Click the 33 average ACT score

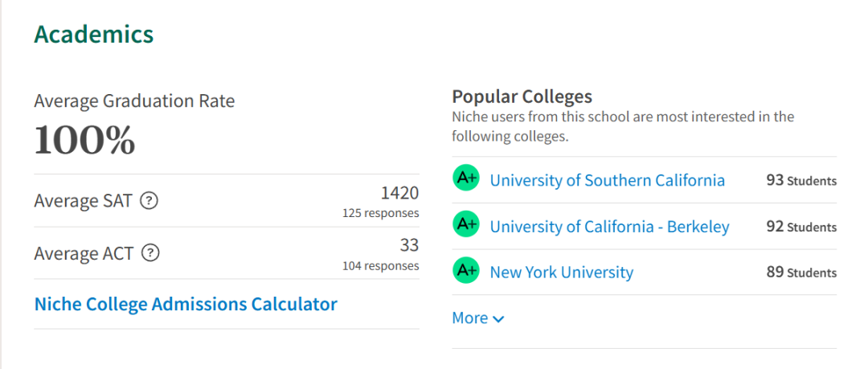pyautogui.click(x=409, y=245)
